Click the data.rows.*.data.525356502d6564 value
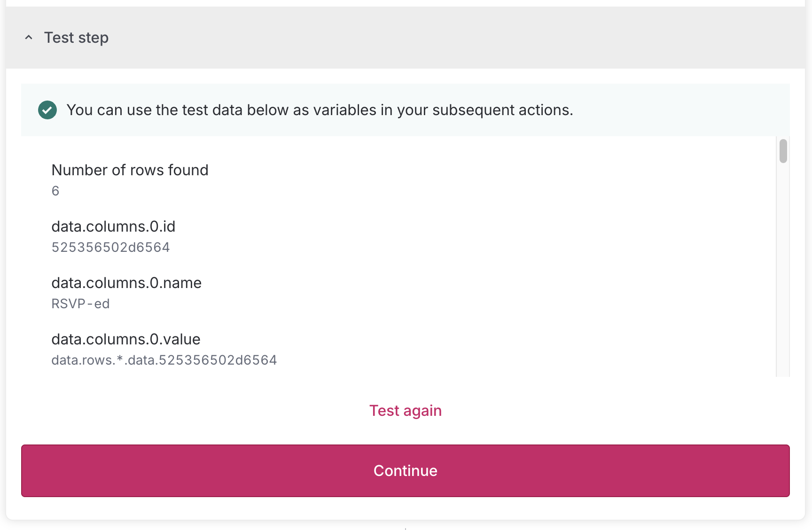 [164, 360]
